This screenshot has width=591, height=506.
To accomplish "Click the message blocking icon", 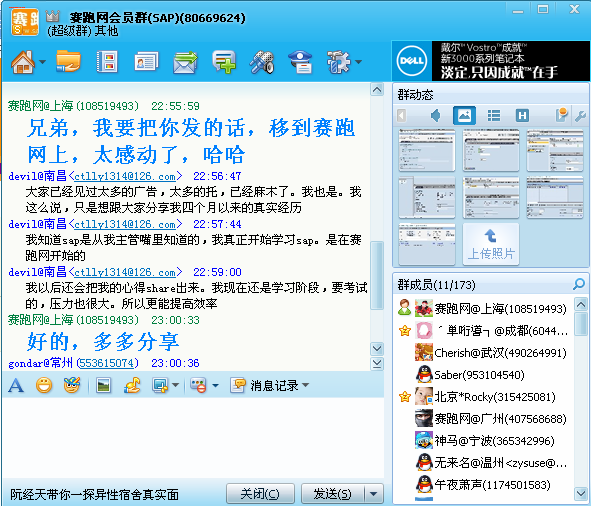I will coord(198,385).
